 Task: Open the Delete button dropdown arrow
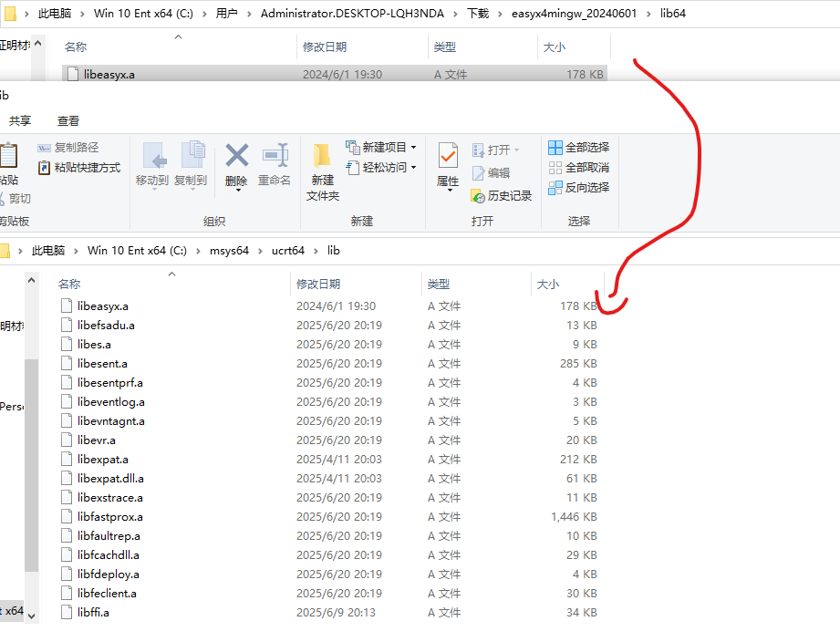tap(237, 190)
